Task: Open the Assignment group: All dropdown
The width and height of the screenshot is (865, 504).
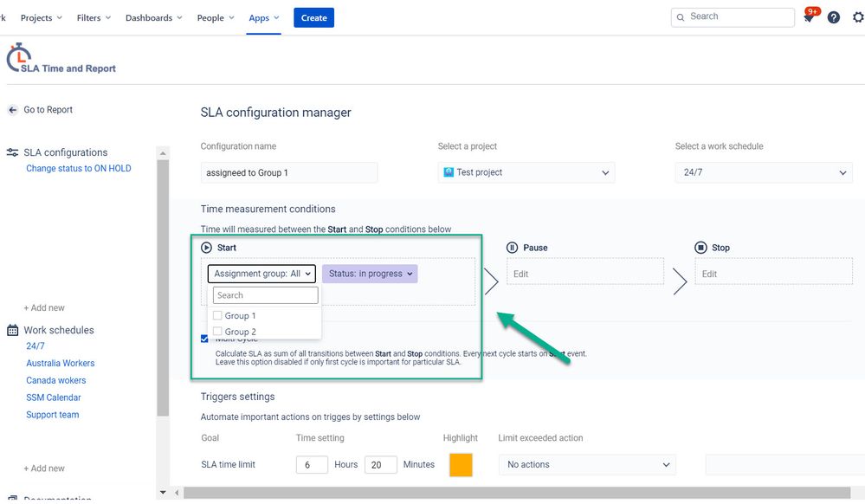Action: 261,274
